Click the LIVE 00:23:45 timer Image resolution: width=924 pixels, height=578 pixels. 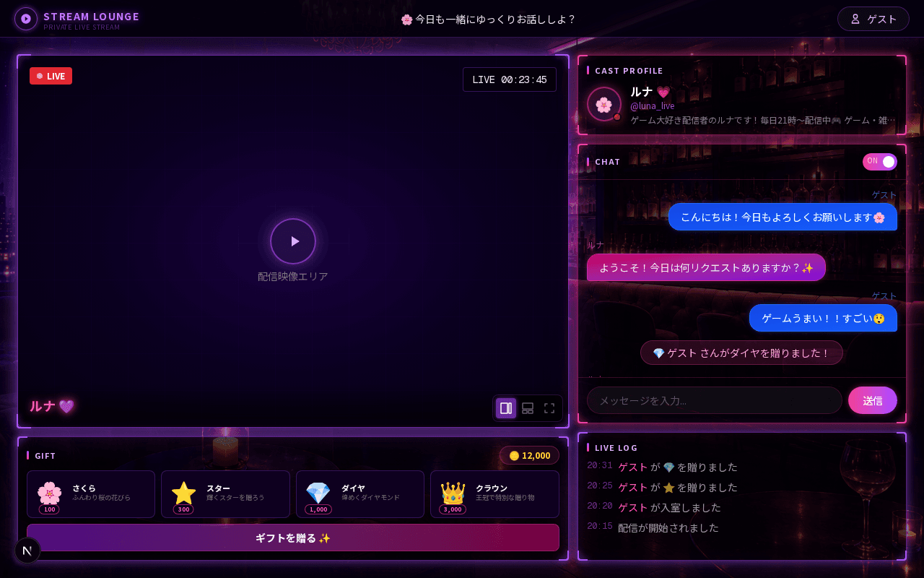pos(510,79)
